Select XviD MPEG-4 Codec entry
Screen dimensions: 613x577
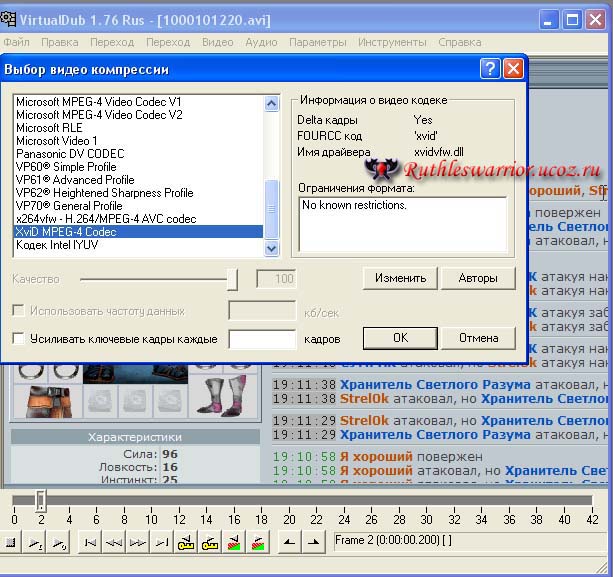tap(138, 232)
